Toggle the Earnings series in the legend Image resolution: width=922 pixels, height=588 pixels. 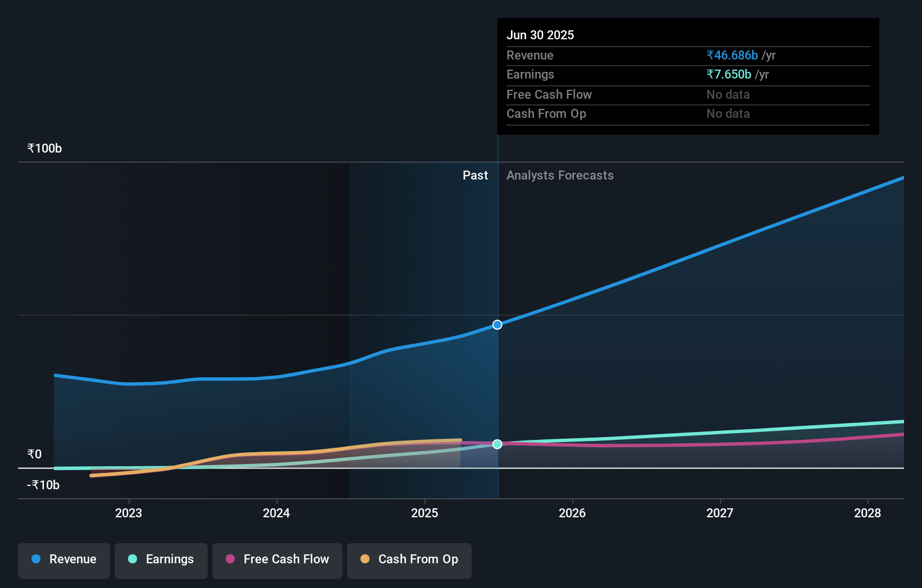click(x=161, y=560)
